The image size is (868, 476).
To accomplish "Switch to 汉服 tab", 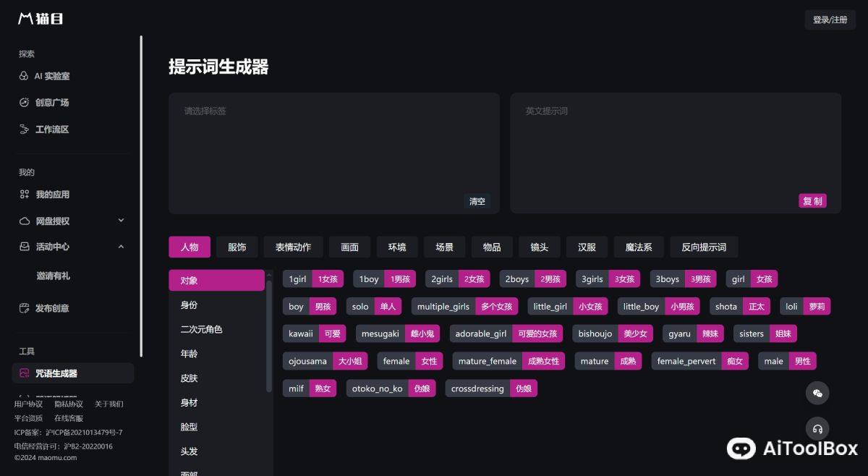I will [x=587, y=247].
